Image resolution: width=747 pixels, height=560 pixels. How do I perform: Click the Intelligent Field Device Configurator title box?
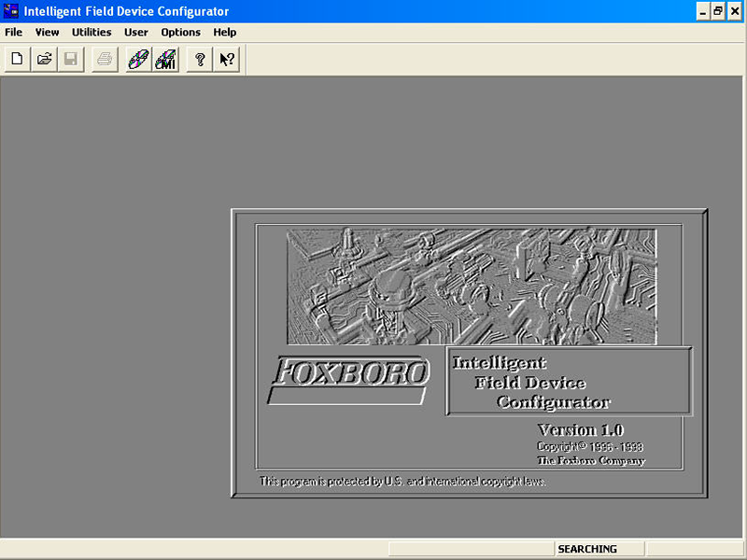(569, 381)
